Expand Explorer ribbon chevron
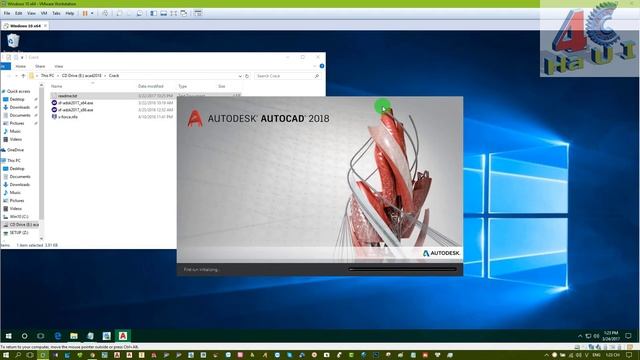This screenshot has width=640, height=360. point(315,66)
